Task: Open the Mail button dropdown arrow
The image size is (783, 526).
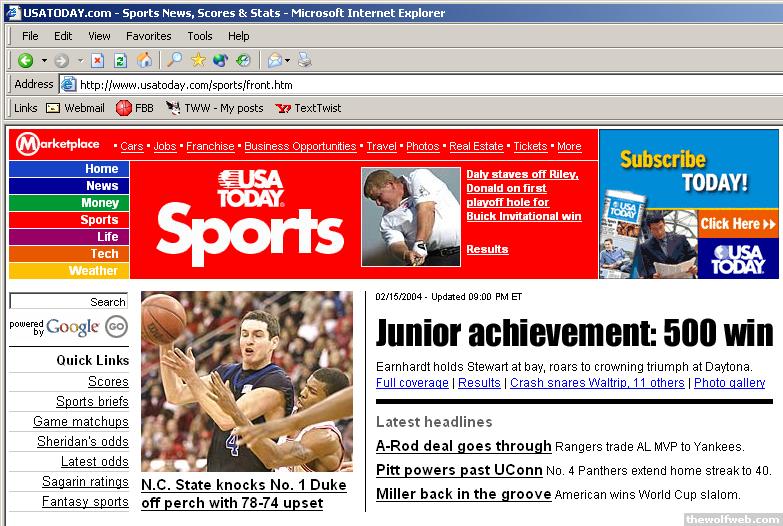Action: [287, 61]
